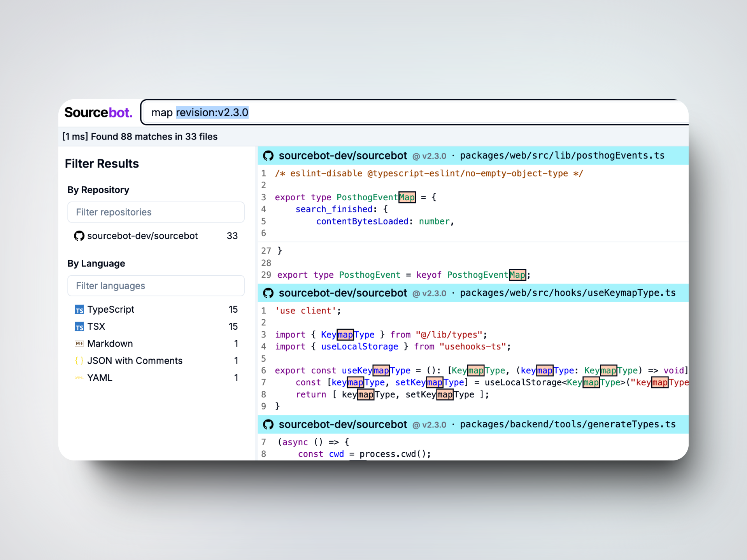The width and height of the screenshot is (747, 560).
Task: Click GitHub icon in repository filter list
Action: pos(79,236)
